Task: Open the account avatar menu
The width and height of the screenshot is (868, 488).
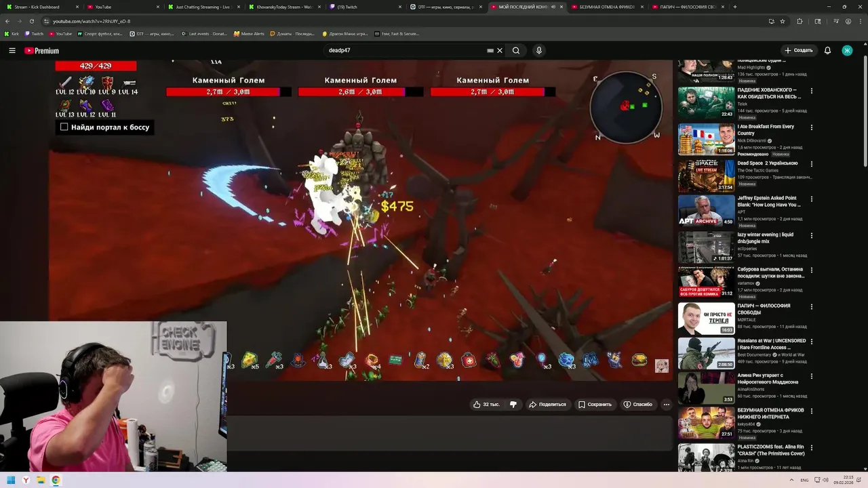Action: [x=847, y=50]
